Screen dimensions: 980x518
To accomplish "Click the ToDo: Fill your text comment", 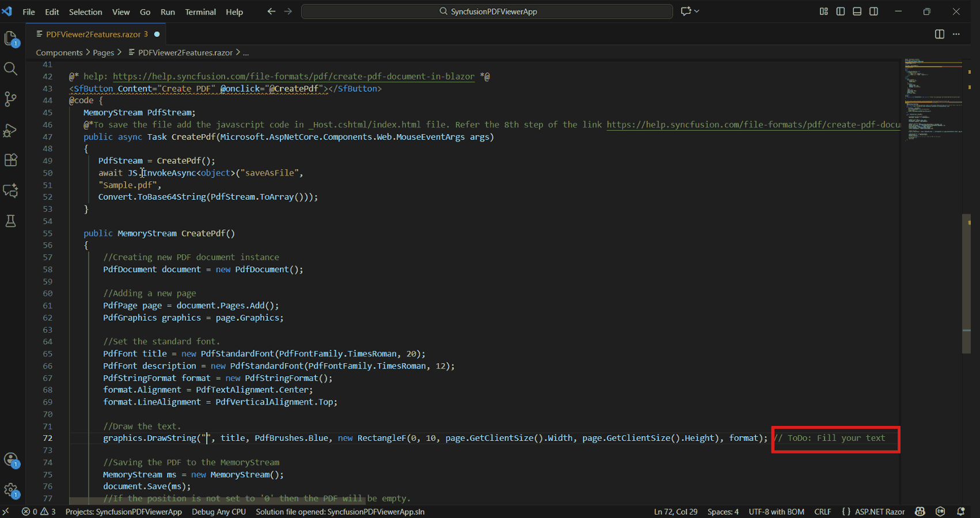I will 830,439.
